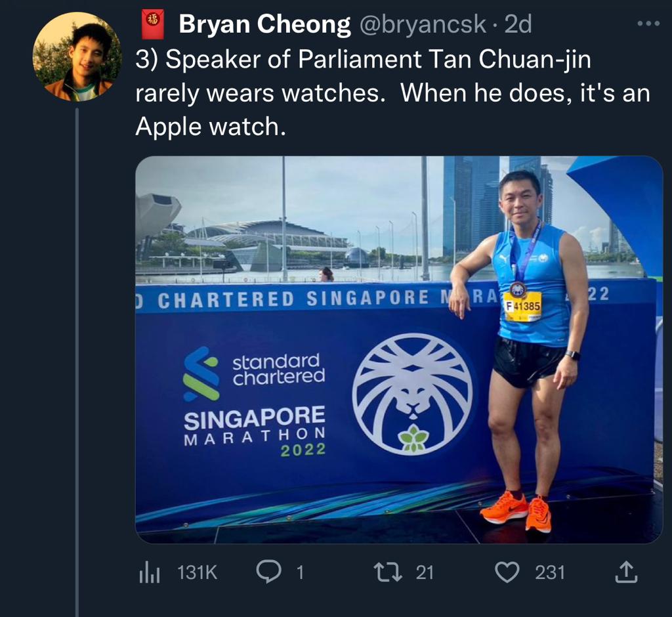Open the @bryancsk handle link
The width and height of the screenshot is (672, 617).
[x=422, y=25]
